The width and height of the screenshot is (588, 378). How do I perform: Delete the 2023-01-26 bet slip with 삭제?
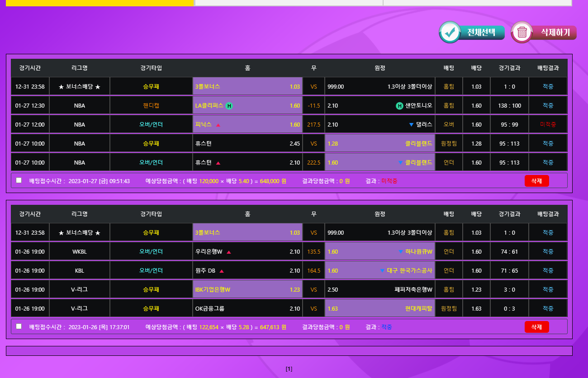pyautogui.click(x=536, y=327)
